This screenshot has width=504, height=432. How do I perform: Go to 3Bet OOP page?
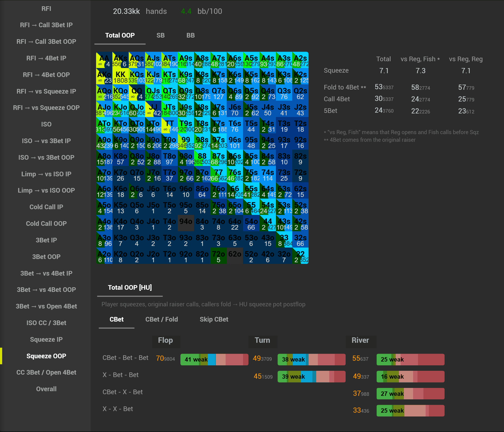(x=46, y=257)
